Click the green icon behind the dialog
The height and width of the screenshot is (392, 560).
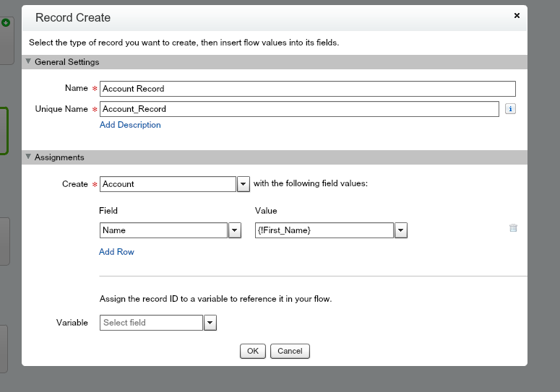coord(7,23)
